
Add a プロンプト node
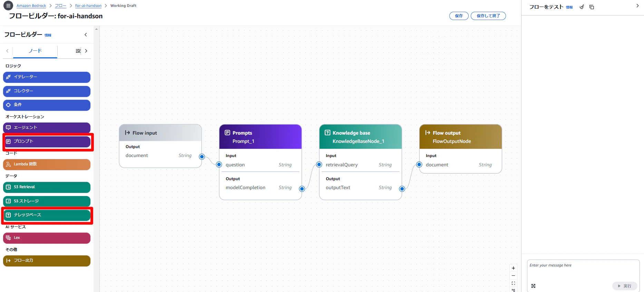tap(47, 142)
